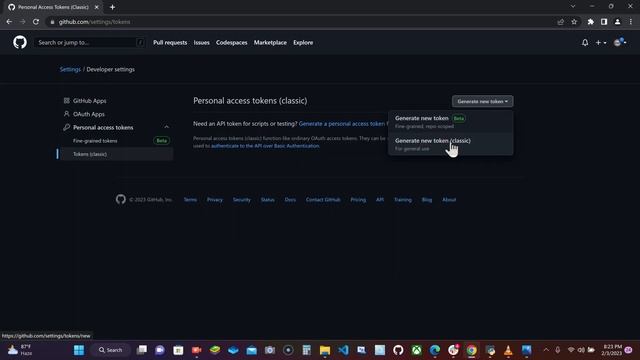640x360 pixels.
Task: Open Visual Studio Code from taskbar
Action: click(343, 350)
